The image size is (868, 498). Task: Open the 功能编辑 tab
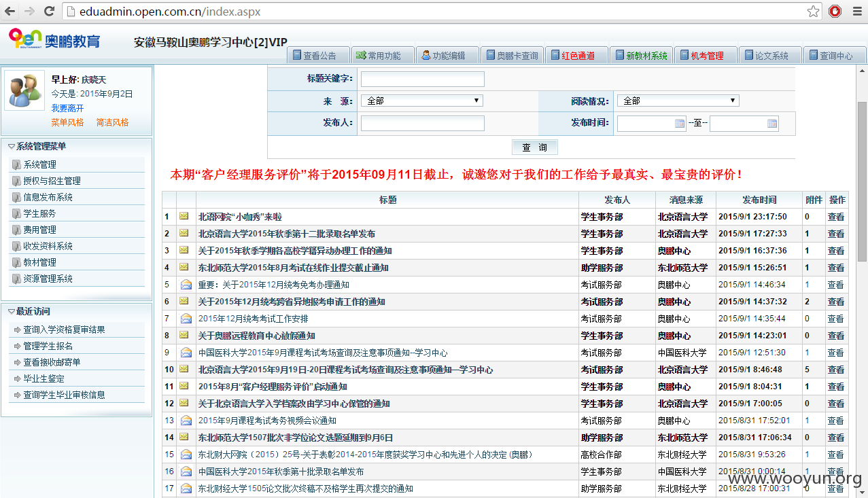point(448,56)
